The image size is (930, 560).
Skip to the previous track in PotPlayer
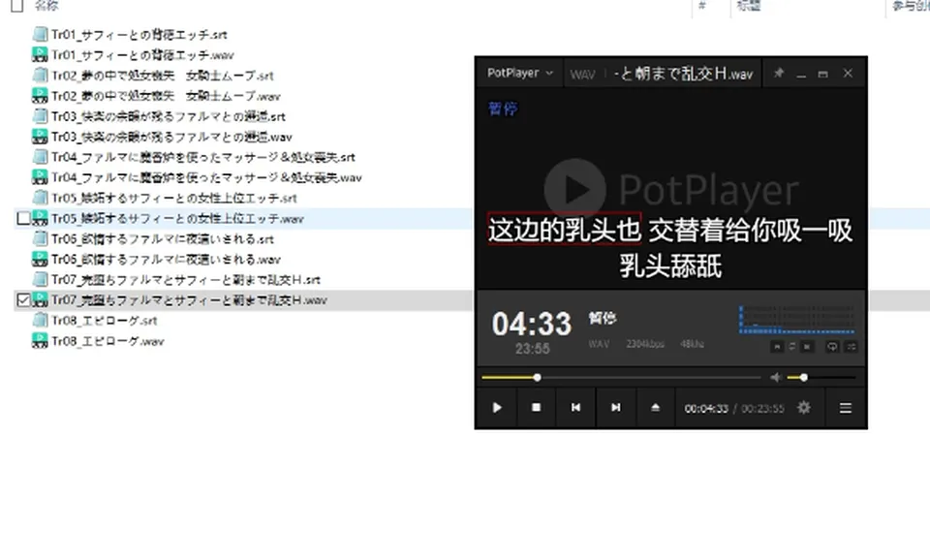[x=575, y=408]
